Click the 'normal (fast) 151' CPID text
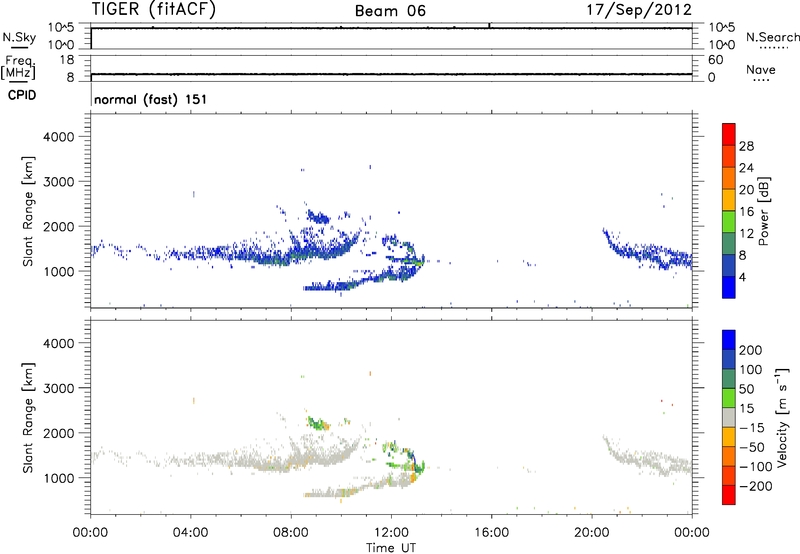 [151, 99]
